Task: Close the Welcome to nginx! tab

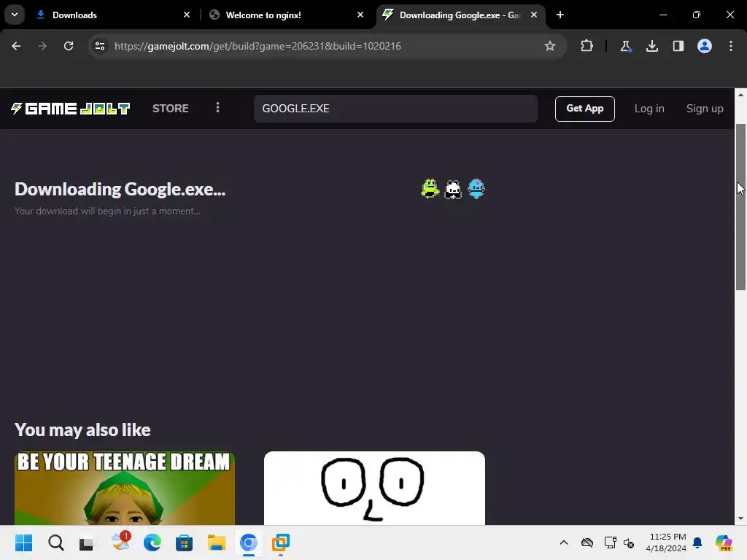Action: pyautogui.click(x=360, y=15)
